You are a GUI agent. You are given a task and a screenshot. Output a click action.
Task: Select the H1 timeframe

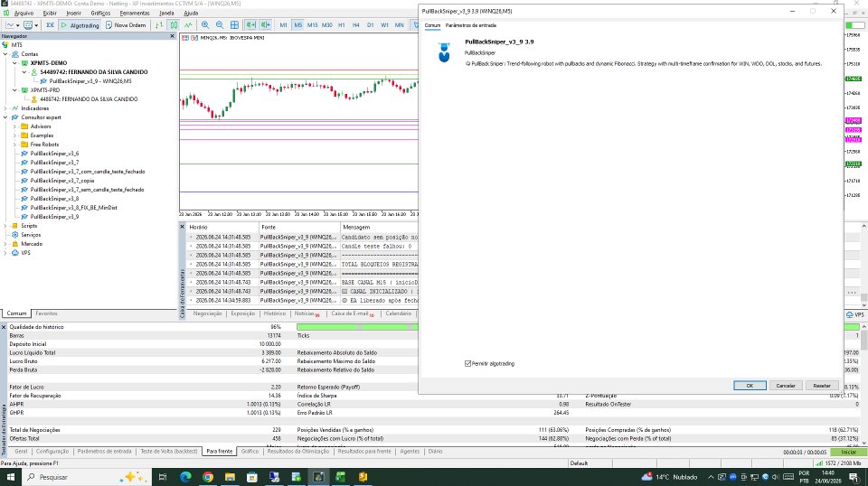pos(342,25)
